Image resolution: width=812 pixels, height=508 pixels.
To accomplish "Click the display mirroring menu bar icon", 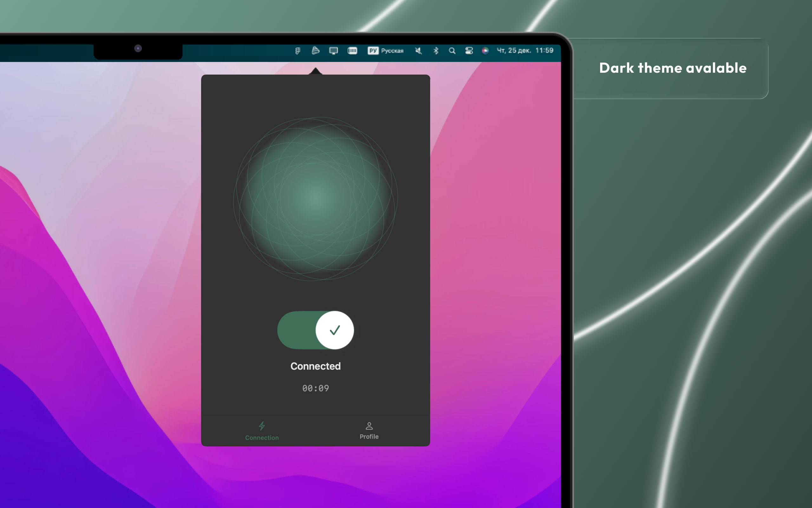I will 334,51.
